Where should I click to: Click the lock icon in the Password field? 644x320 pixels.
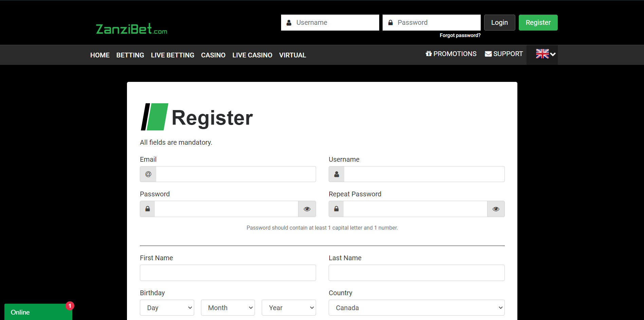click(147, 209)
